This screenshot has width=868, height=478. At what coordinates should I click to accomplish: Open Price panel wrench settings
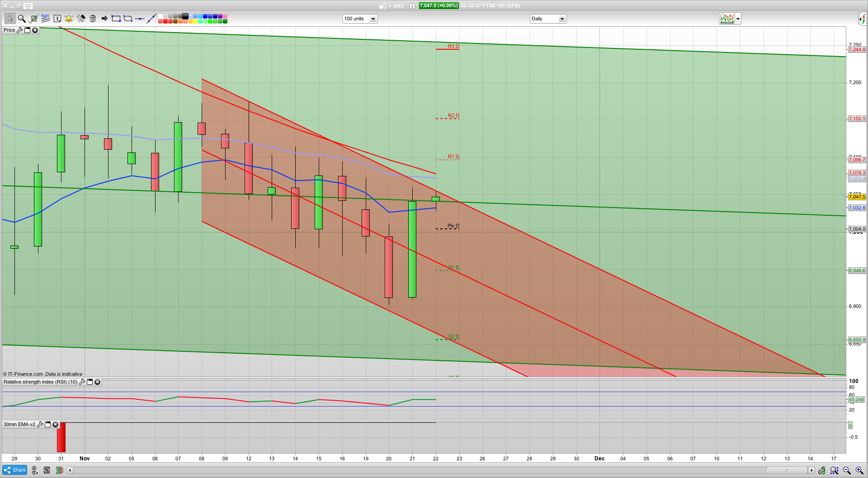coord(19,30)
